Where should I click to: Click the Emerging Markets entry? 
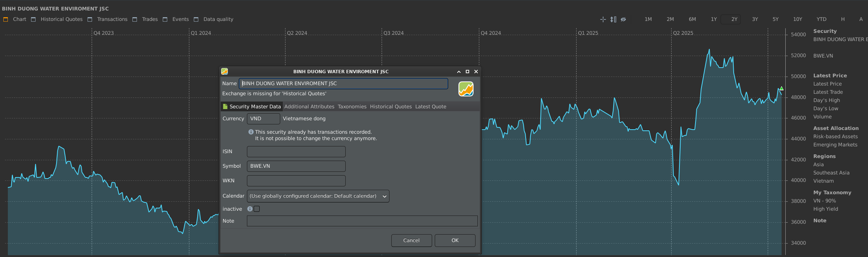[x=835, y=145]
